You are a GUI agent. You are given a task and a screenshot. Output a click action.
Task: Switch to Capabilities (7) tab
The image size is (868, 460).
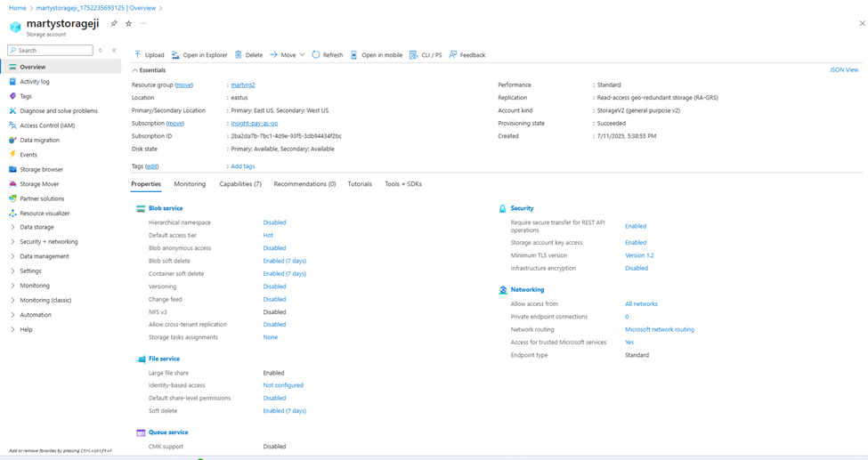click(240, 184)
